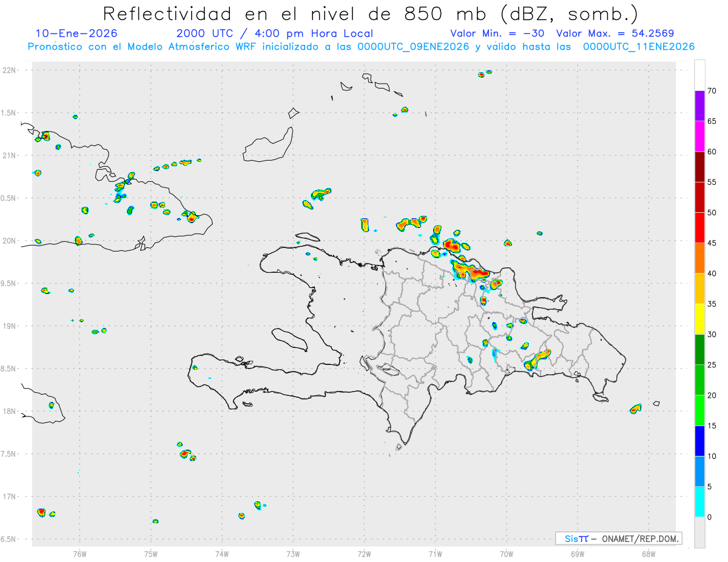Click the date label '10-Ene-2026'
This screenshot has height=562, width=728.
(76, 33)
